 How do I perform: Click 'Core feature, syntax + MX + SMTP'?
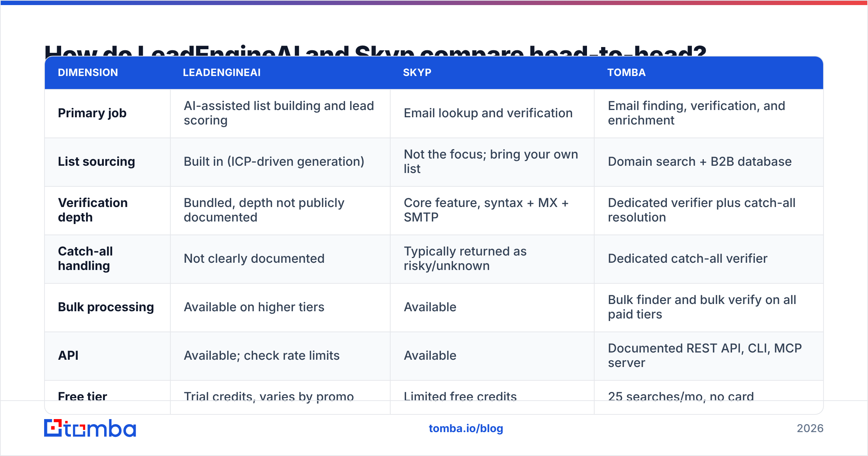486,210
